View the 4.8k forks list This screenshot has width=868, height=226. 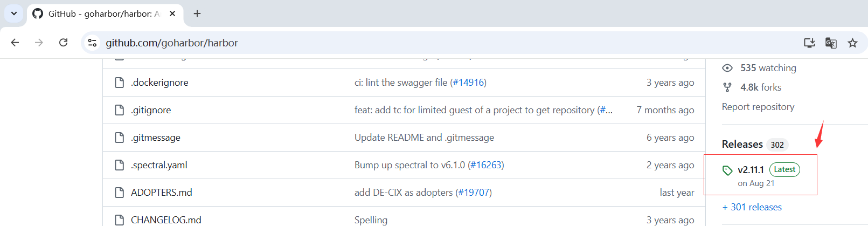760,87
